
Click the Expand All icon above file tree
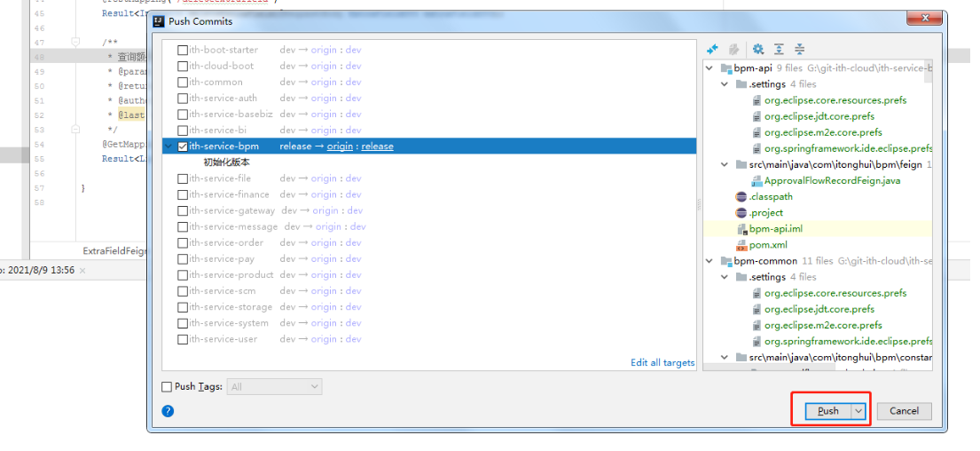[779, 50]
